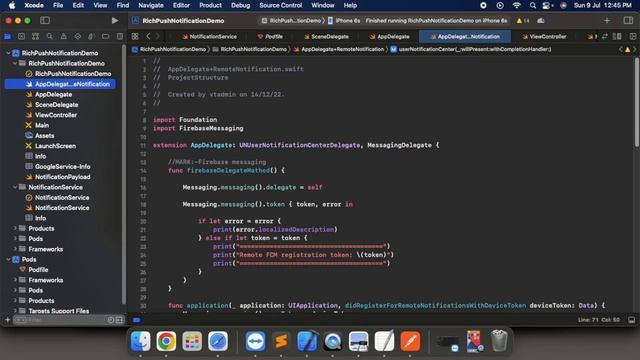The width and height of the screenshot is (640, 360).
Task: Toggle source-control status filter
Action: point(119,320)
